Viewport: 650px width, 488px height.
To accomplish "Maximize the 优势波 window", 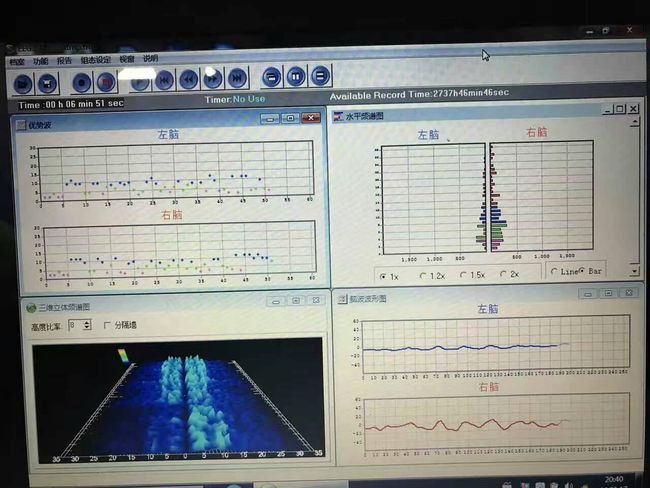I will [290, 118].
